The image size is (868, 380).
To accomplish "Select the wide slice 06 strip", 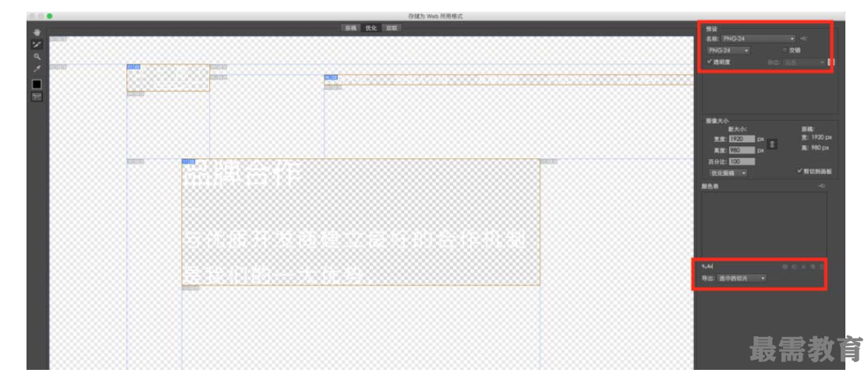I will pos(508,80).
